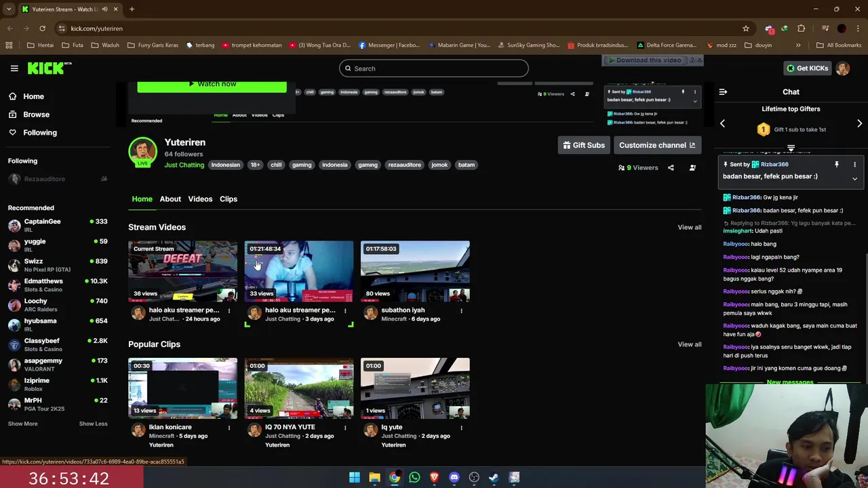Open Discord from taskbar

(x=454, y=477)
